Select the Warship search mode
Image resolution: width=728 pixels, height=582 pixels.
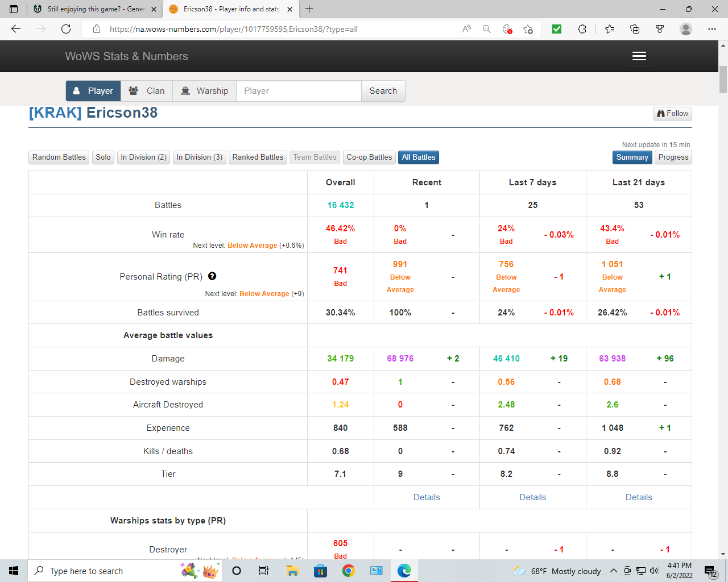pos(204,91)
